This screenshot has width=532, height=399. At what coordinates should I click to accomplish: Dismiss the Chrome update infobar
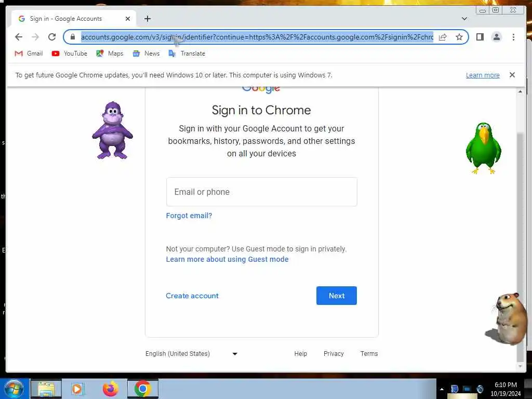click(512, 75)
